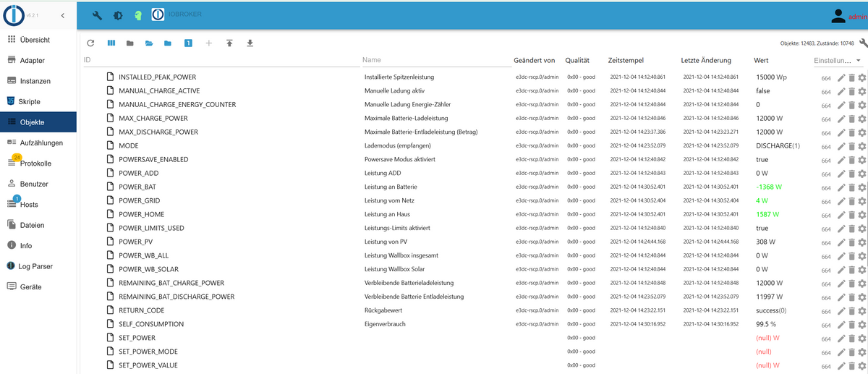Go to Übersicht in sidebar
Screen dimensions: 868x374
pyautogui.click(x=38, y=40)
